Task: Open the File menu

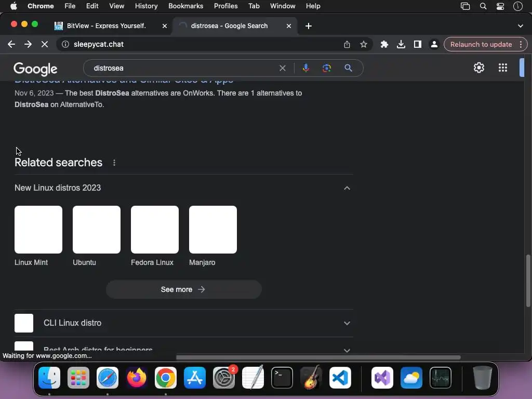Action: (70, 6)
